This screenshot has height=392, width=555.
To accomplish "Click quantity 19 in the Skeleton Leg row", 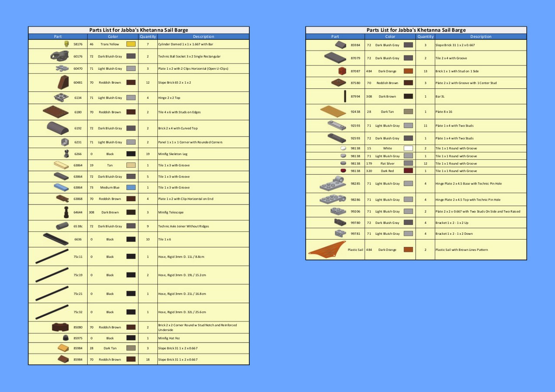I will (x=148, y=154).
